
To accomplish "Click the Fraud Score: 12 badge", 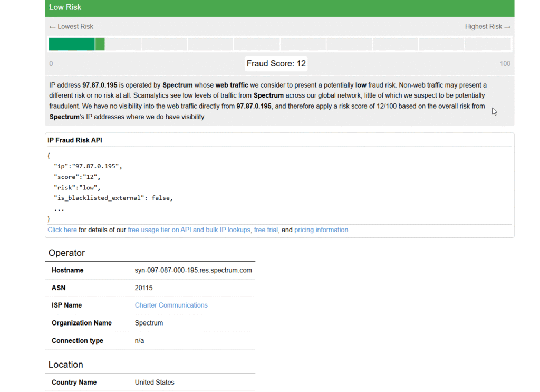I will (276, 64).
